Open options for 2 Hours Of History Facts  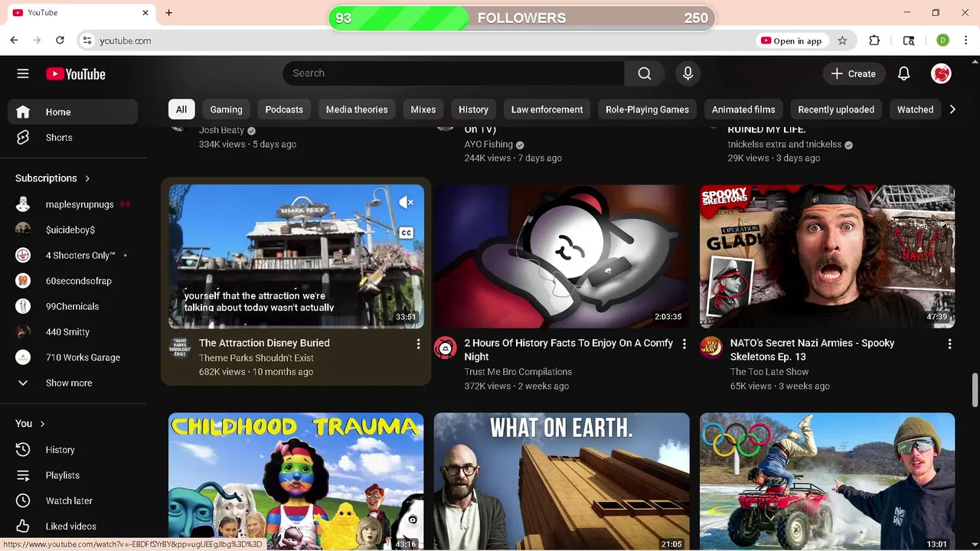click(684, 344)
